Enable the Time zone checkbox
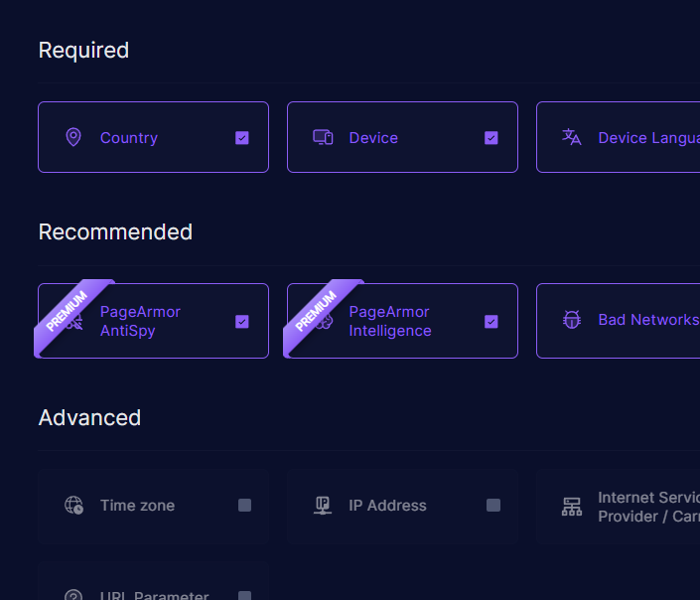The width and height of the screenshot is (700, 600). point(244,506)
